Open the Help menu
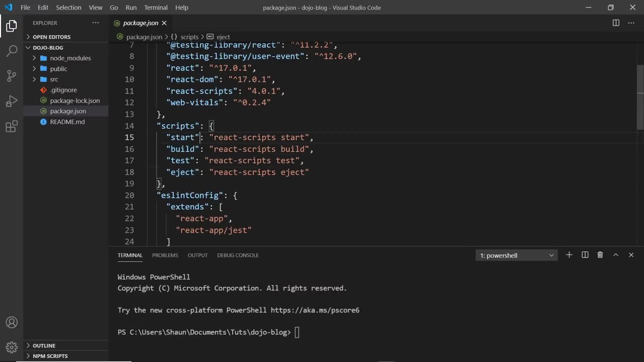 pyautogui.click(x=182, y=8)
